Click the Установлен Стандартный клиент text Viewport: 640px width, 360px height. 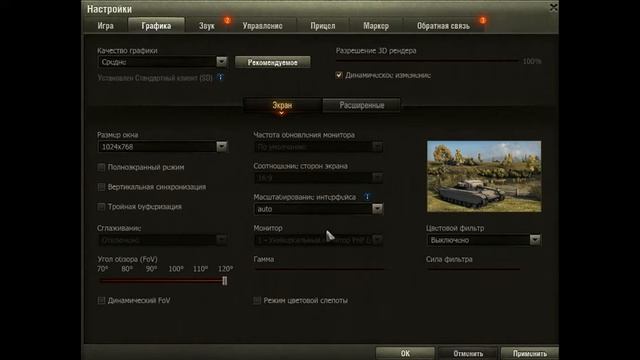coord(155,78)
